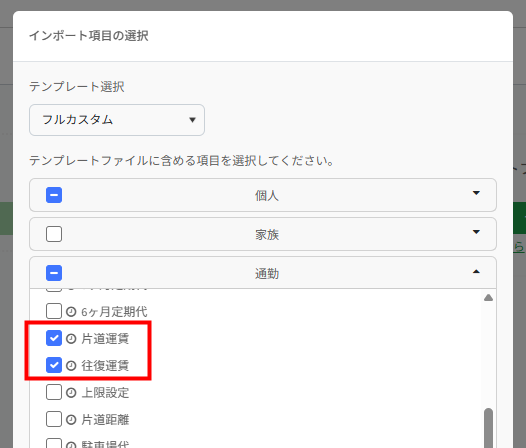This screenshot has height=448, width=526.
Task: Click the 上限設定 item label
Action: pyautogui.click(x=105, y=393)
